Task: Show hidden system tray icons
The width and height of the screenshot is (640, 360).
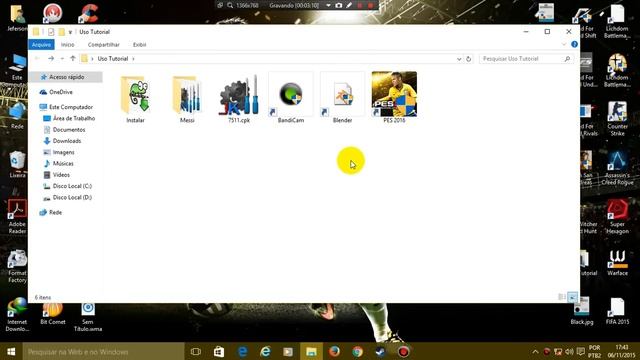Action: [x=535, y=352]
